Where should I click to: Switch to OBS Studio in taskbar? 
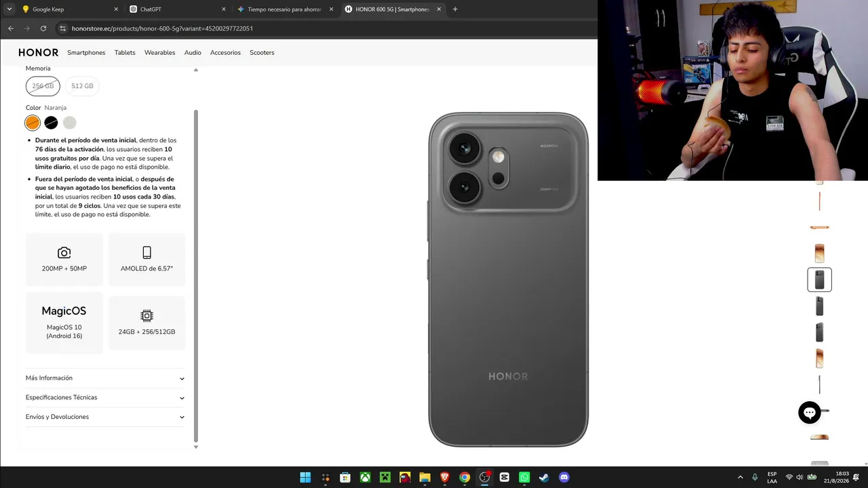pyautogui.click(x=484, y=477)
